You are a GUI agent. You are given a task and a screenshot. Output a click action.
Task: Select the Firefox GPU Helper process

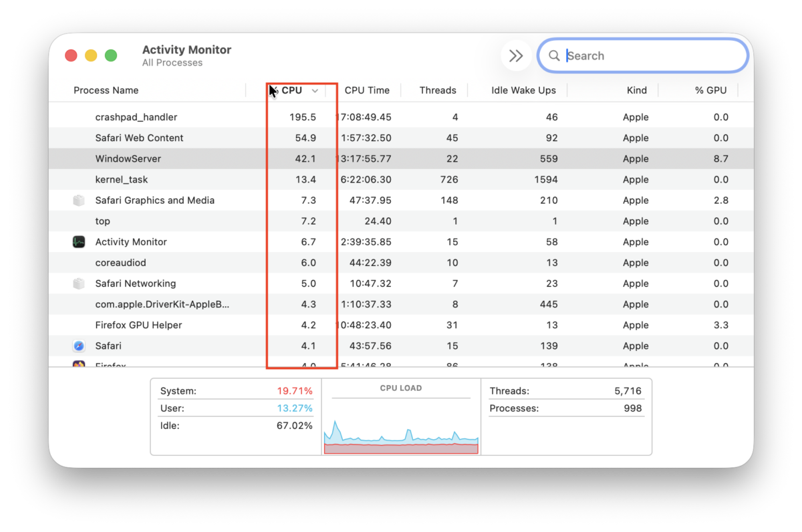pos(138,325)
